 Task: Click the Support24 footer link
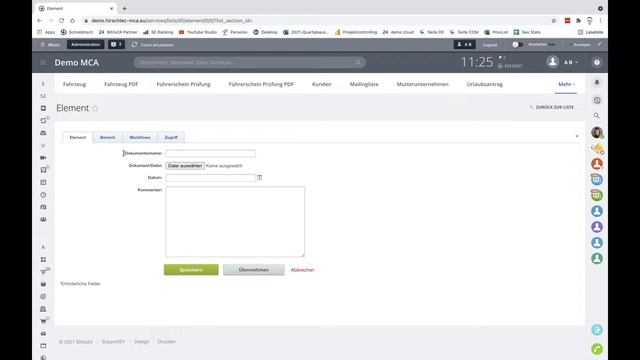pos(113,342)
